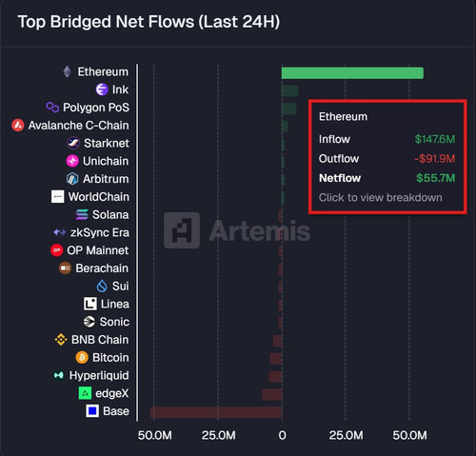Screen dimensions: 476x456
Task: Select the orange Bitcoin icon
Action: tap(82, 358)
